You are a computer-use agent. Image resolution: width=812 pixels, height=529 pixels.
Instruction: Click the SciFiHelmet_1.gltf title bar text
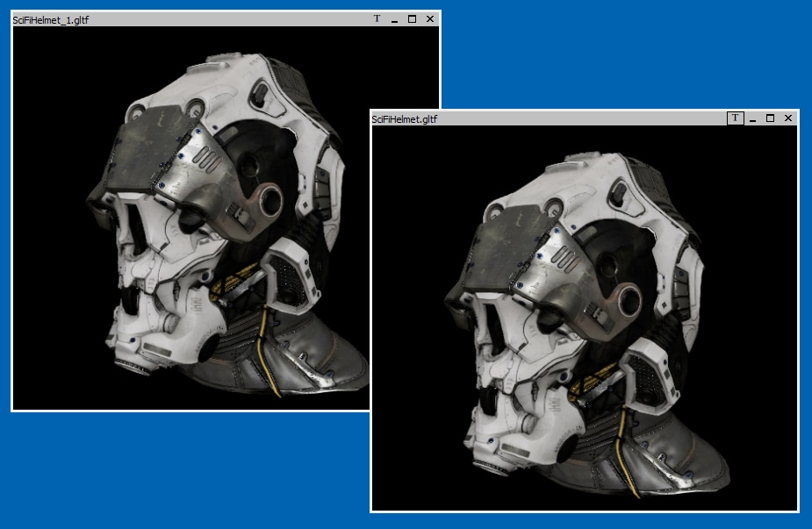[51, 18]
